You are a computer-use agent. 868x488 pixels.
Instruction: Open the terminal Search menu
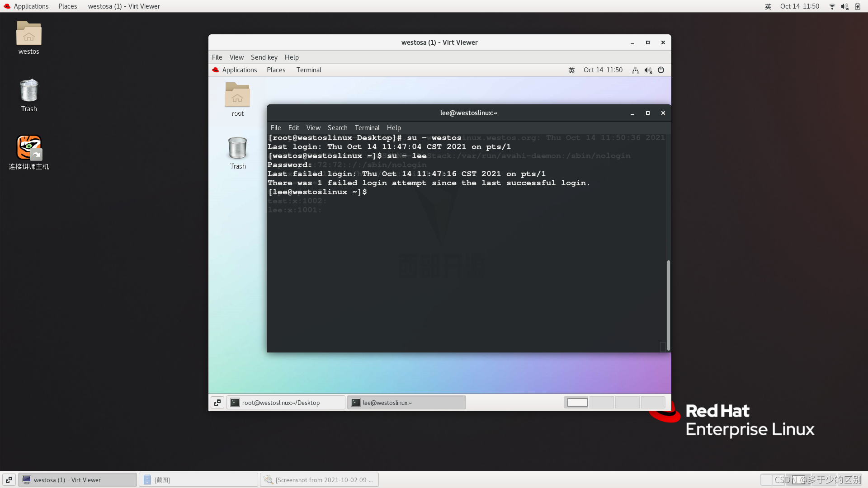(x=337, y=128)
